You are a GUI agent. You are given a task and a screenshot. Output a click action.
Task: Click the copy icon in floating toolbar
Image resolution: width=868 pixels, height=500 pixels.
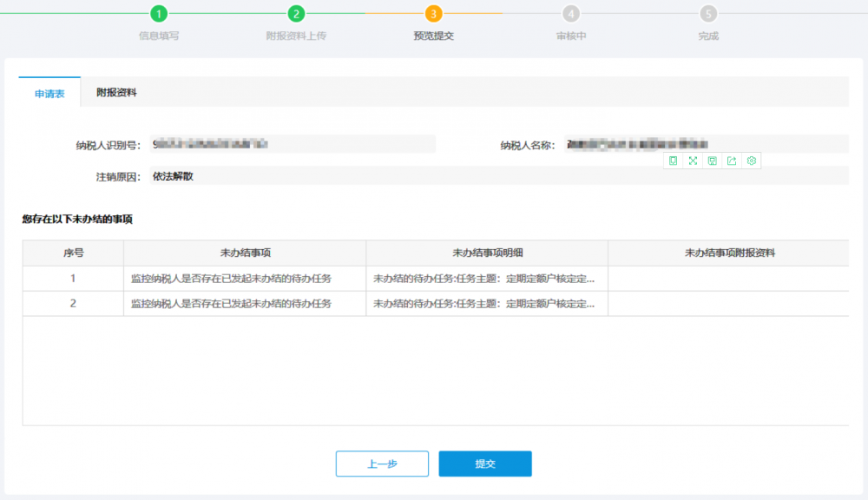[673, 161]
